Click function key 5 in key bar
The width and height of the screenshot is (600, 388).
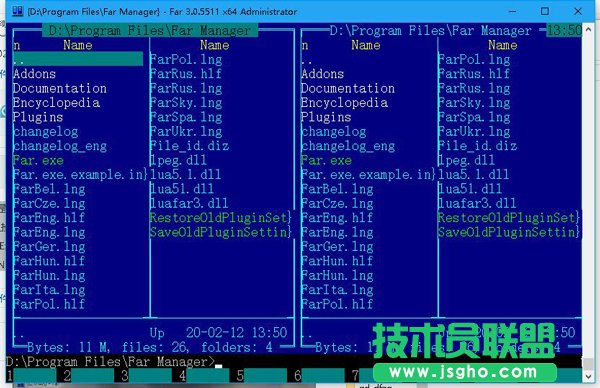tap(262, 375)
